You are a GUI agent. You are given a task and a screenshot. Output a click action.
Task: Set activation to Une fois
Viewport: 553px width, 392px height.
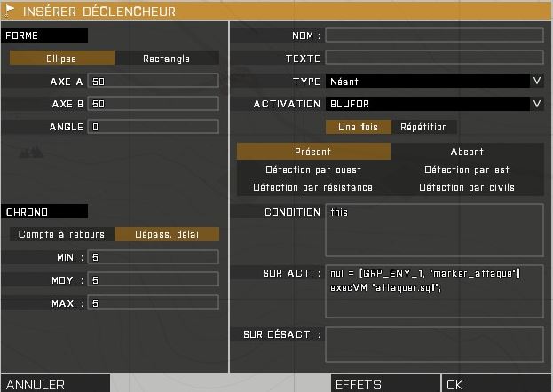click(358, 127)
